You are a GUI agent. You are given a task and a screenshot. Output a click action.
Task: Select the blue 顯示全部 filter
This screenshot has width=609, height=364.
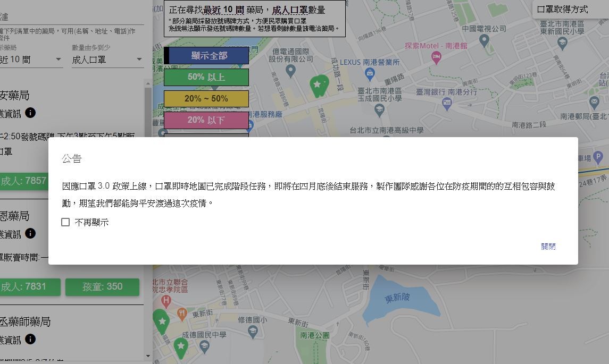pyautogui.click(x=206, y=55)
